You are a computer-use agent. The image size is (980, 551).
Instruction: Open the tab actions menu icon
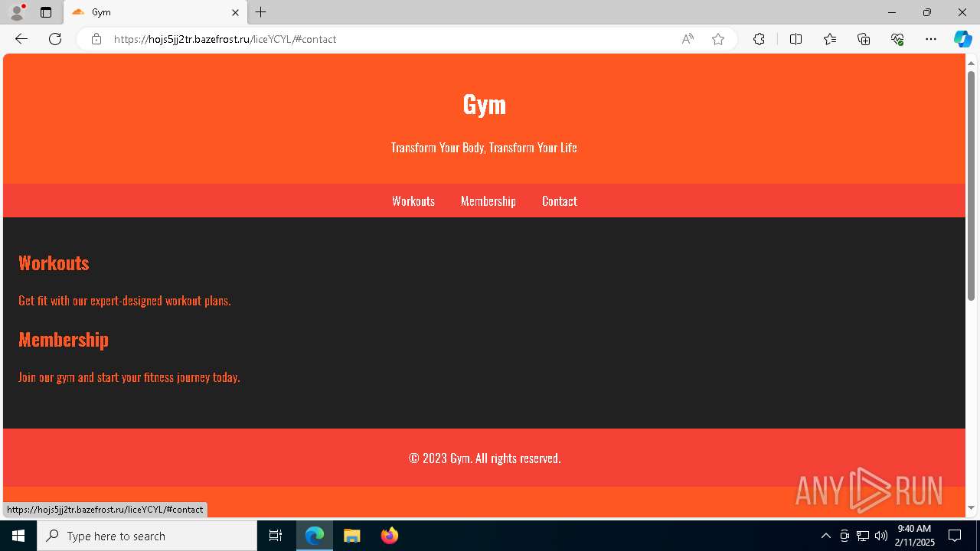click(46, 12)
